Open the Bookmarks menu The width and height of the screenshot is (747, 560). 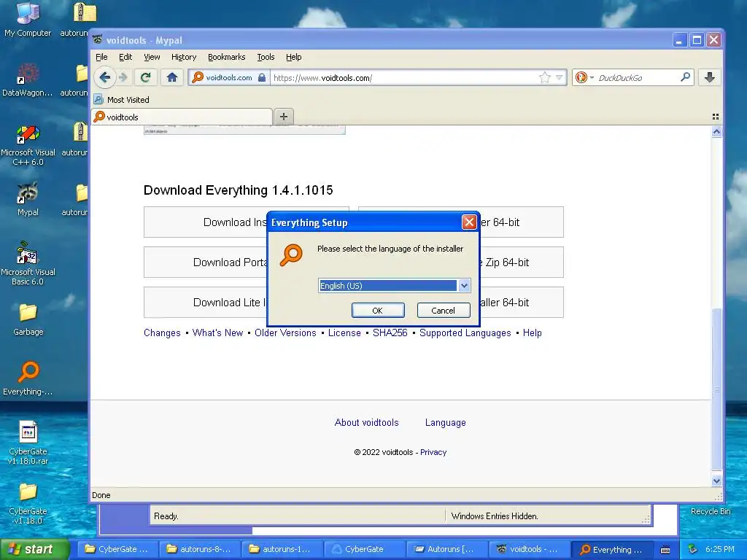(x=227, y=57)
